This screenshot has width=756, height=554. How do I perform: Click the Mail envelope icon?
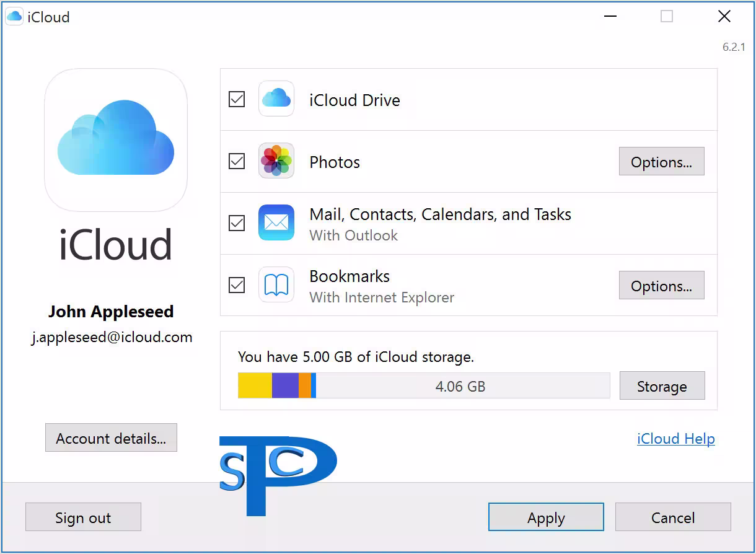coord(276,222)
